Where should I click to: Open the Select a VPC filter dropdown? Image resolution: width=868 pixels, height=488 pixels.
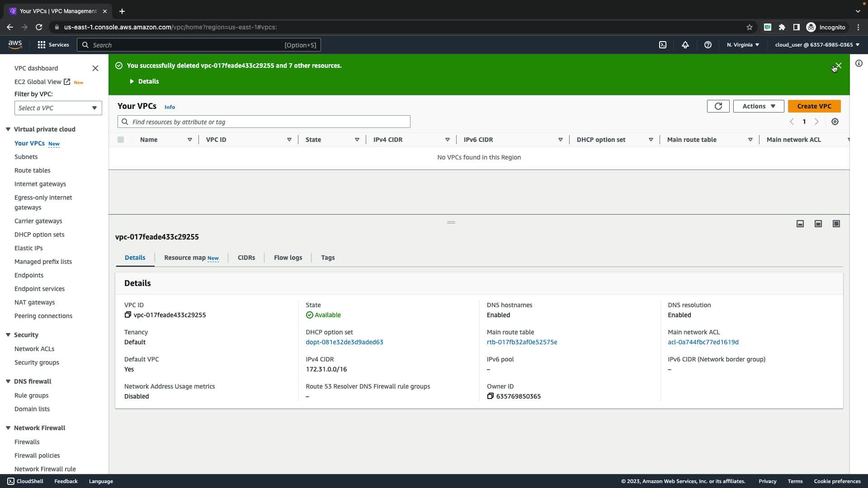tap(58, 108)
